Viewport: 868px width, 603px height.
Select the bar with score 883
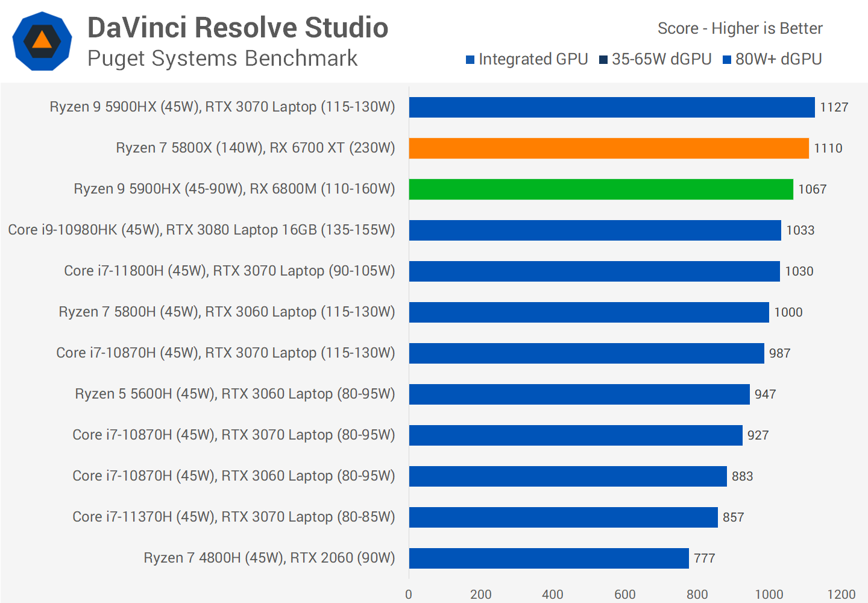tap(568, 476)
